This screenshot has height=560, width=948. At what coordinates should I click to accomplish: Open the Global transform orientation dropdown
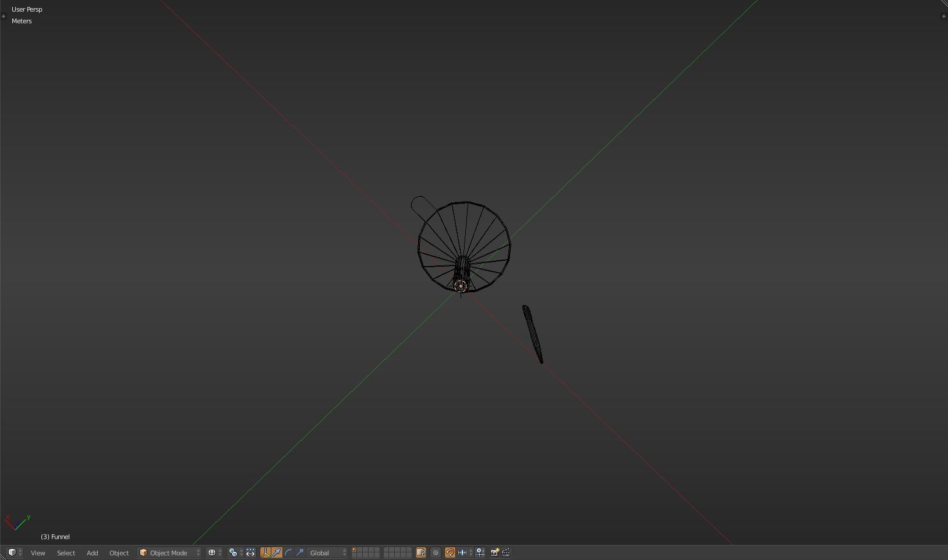[328, 552]
